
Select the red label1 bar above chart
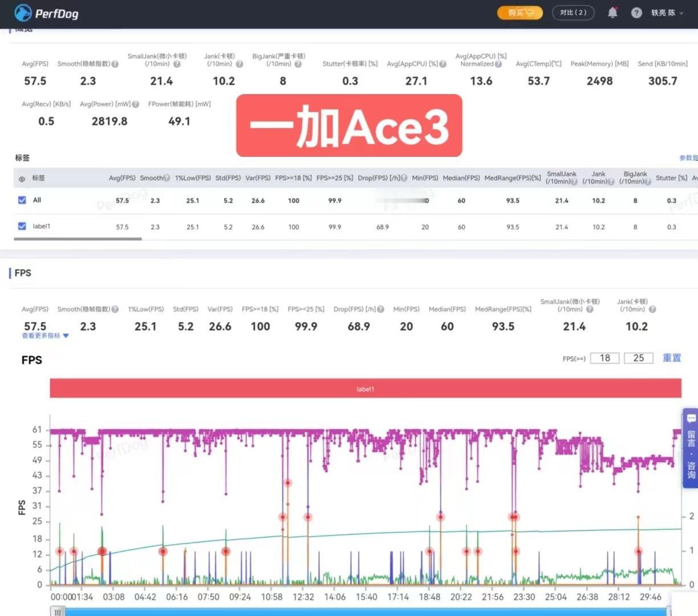point(366,388)
